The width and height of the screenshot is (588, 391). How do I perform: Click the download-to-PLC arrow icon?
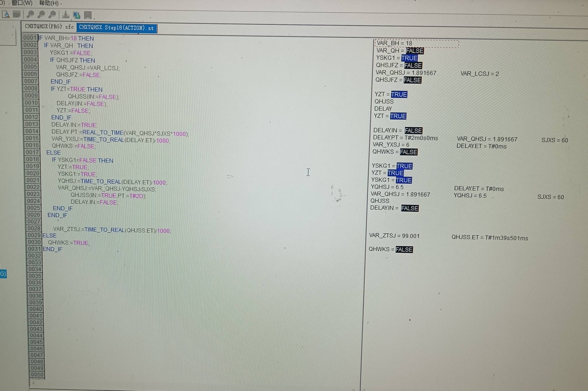66,15
